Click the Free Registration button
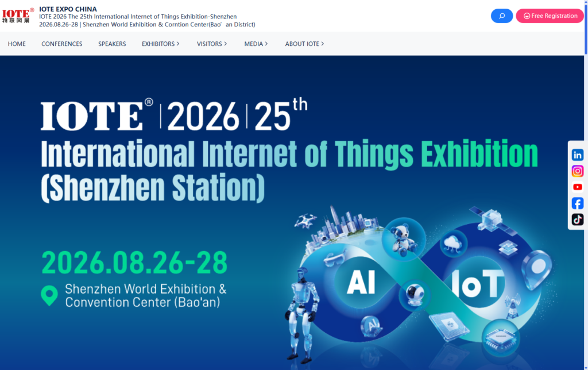The height and width of the screenshot is (370, 588). pos(550,16)
